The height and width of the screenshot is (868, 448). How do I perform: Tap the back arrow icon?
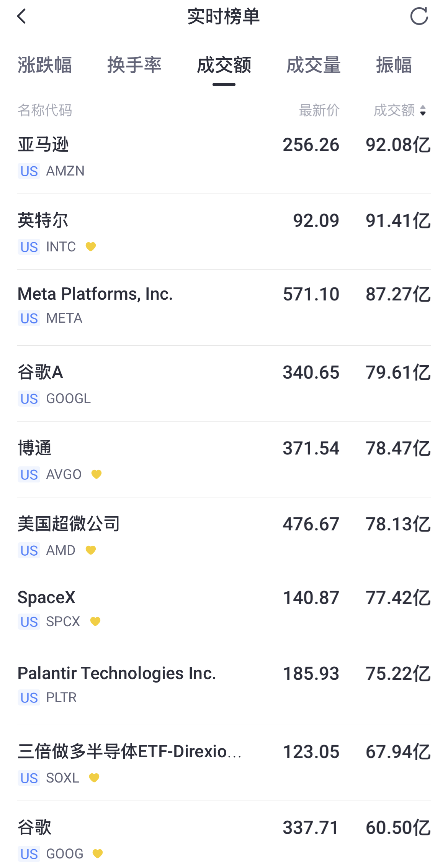coord(22,16)
